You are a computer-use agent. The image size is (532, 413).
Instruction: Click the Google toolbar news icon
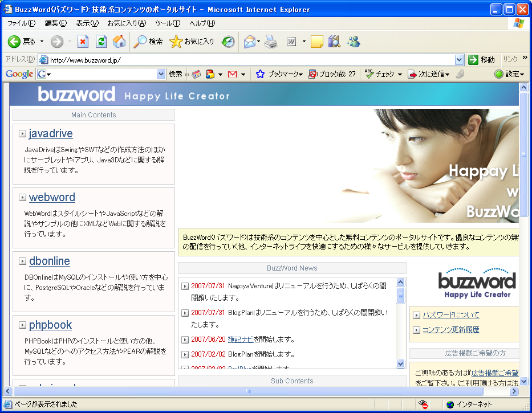click(196, 74)
